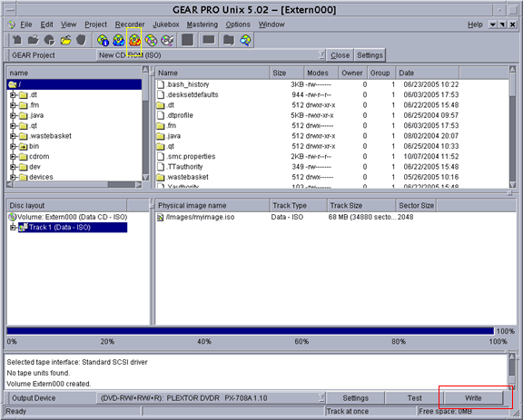Click the folder icon of .java in file list
The image size is (523, 420).
(161, 136)
